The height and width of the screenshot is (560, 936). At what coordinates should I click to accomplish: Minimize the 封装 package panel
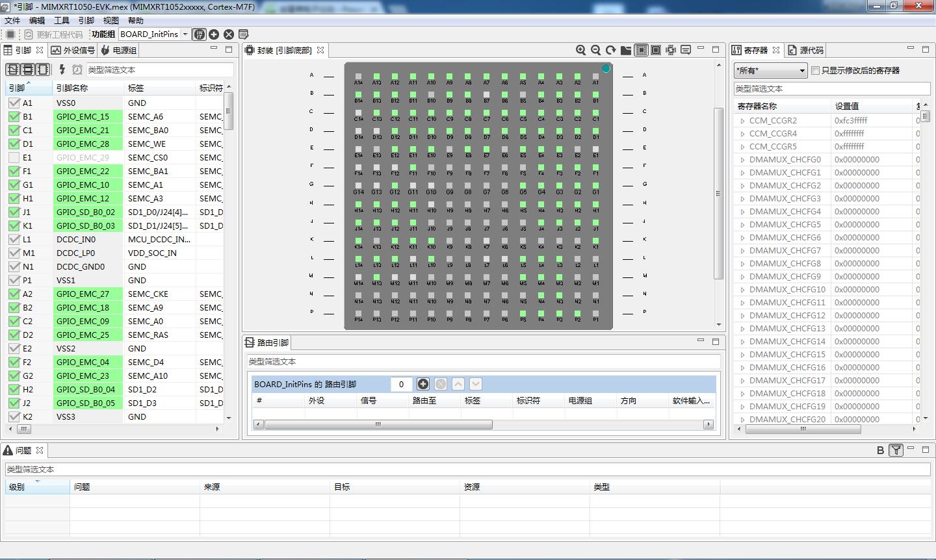pyautogui.click(x=701, y=49)
